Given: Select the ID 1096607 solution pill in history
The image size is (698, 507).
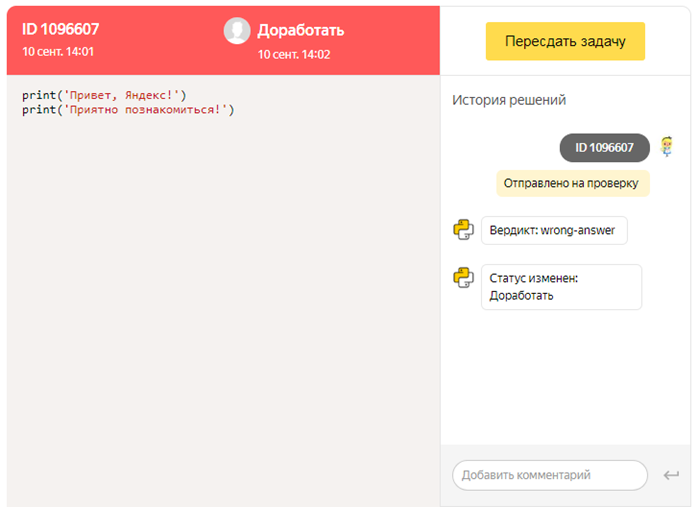Looking at the screenshot, I should (604, 147).
